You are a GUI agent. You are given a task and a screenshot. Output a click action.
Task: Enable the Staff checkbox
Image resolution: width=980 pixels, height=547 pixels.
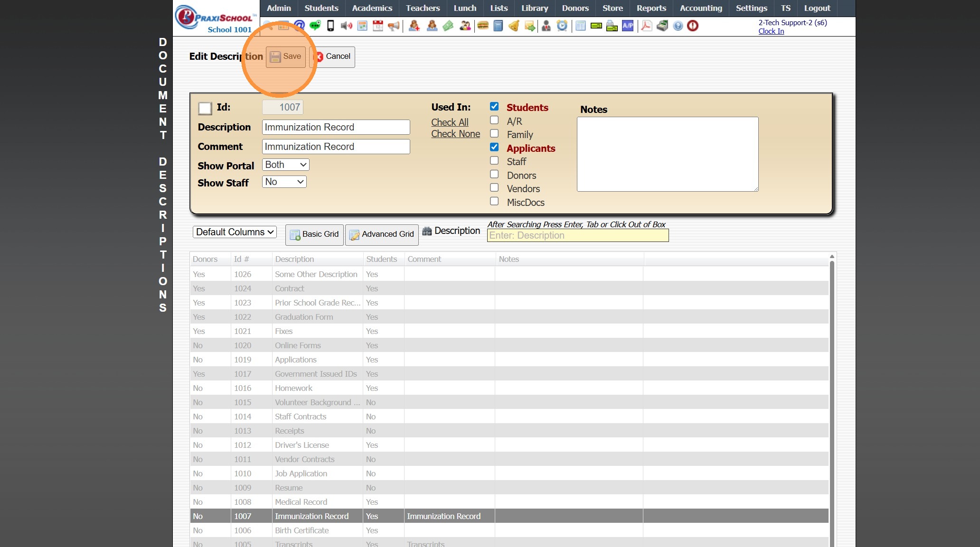[x=494, y=161]
